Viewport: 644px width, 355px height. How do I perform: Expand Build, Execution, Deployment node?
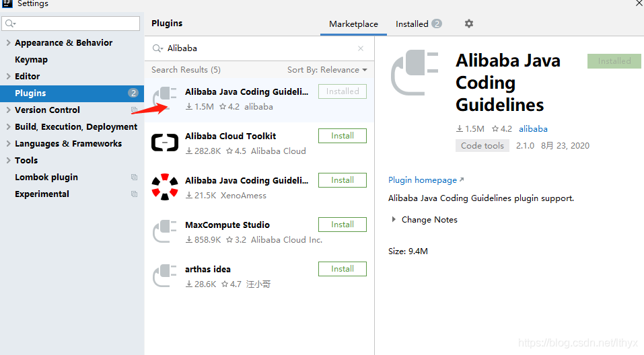point(8,127)
